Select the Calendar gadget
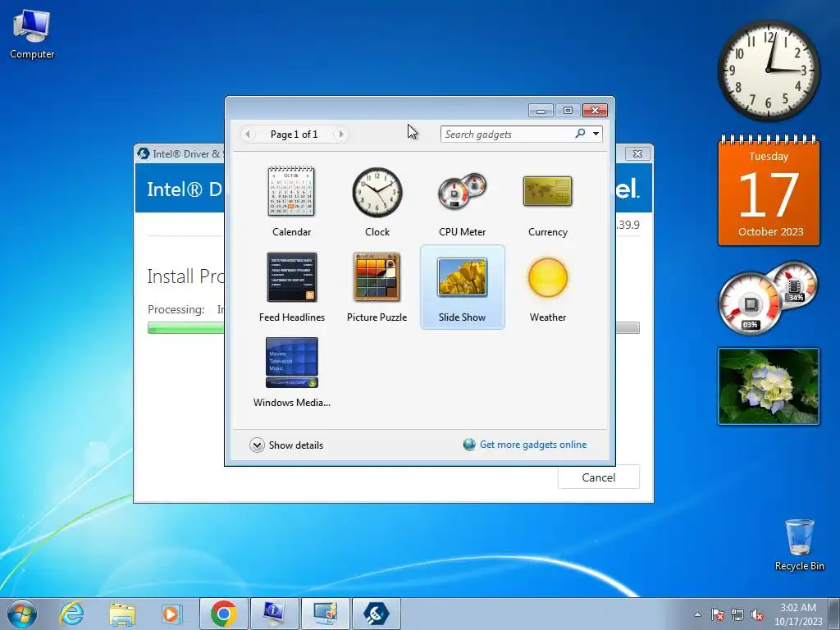This screenshot has width=840, height=630. (291, 202)
